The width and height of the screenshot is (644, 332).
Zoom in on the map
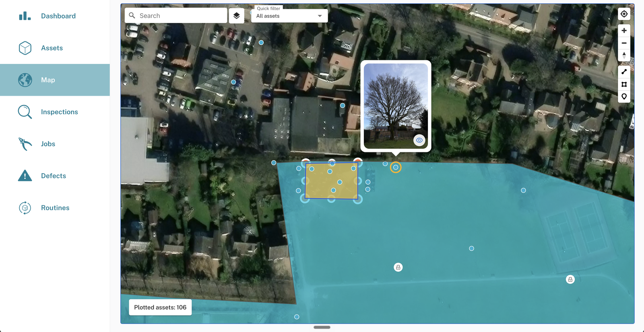(x=624, y=31)
